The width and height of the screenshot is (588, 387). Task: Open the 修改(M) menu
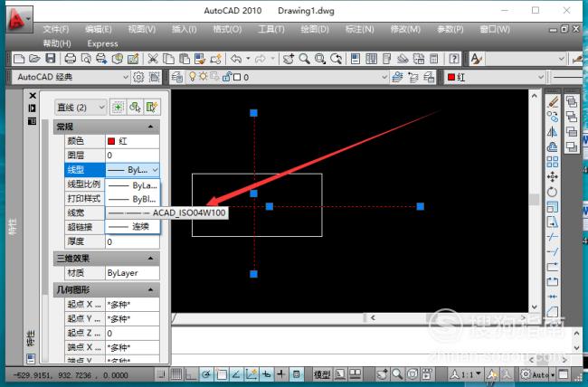coord(405,29)
